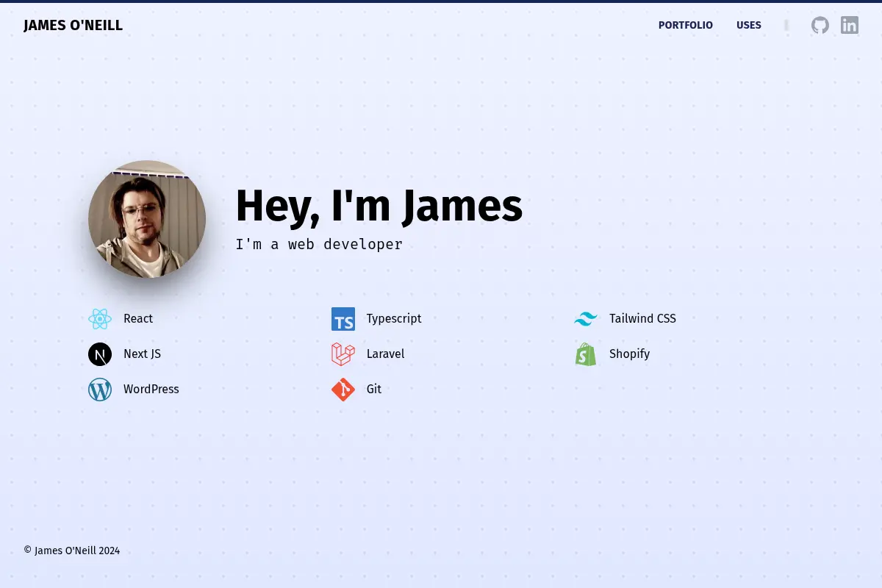Screen dimensions: 882x588
Task: Click the "React" label
Action: [x=138, y=318]
